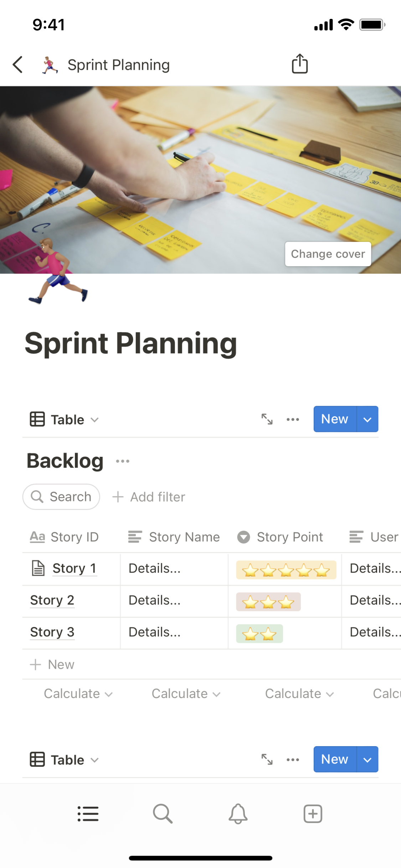The height and width of the screenshot is (868, 401).
Task: Open Calculate dropdown under Story Point column
Action: [299, 694]
